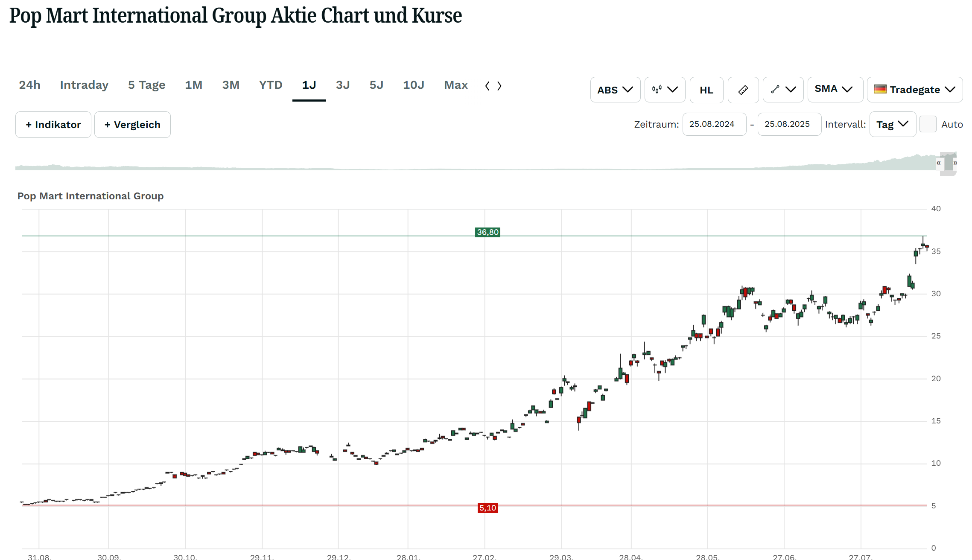Click the previous period arrow
This screenshot has height=560, width=972.
point(487,86)
